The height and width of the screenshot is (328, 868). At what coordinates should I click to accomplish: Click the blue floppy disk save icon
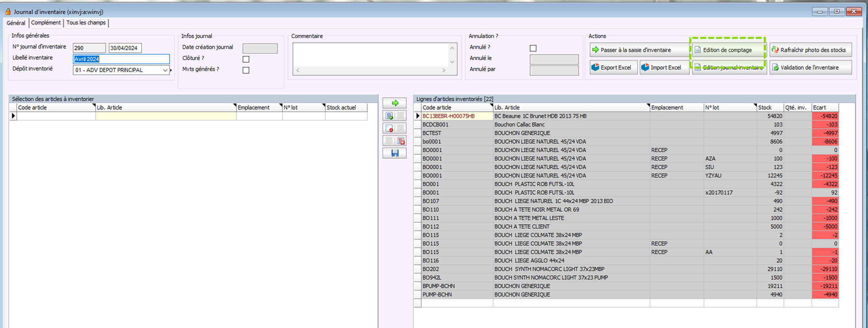pyautogui.click(x=395, y=153)
